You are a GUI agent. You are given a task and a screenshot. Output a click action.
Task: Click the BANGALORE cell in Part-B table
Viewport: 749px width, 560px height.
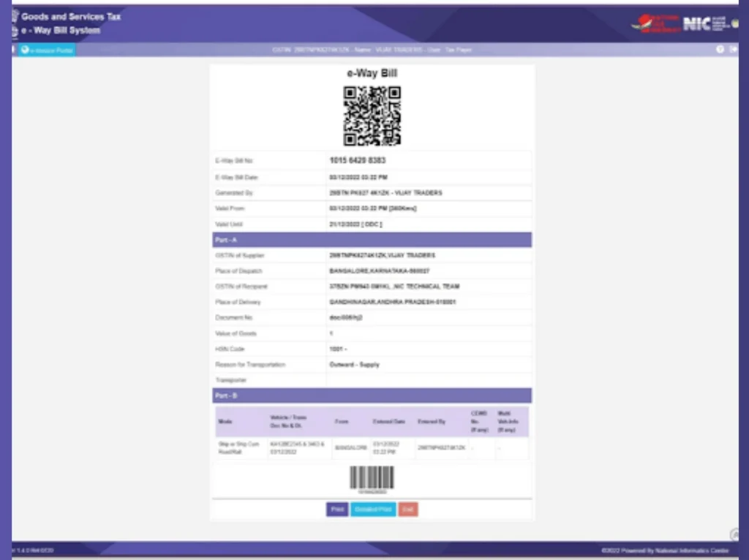pos(350,448)
